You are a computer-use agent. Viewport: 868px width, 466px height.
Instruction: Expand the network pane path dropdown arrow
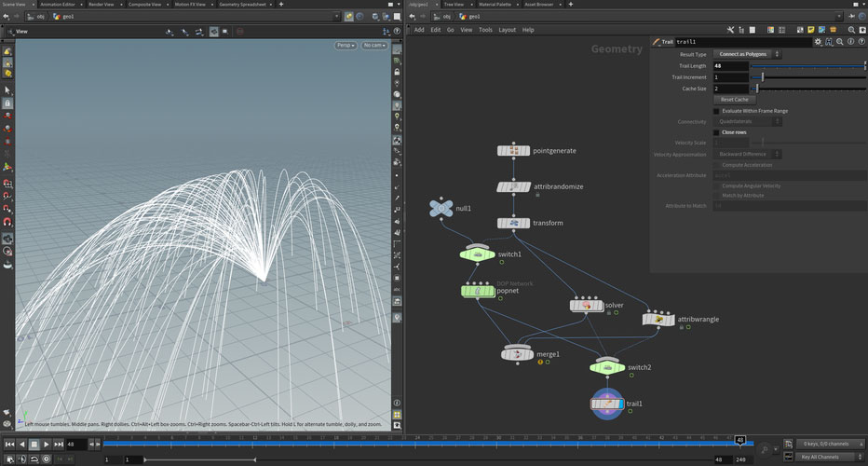tap(839, 17)
